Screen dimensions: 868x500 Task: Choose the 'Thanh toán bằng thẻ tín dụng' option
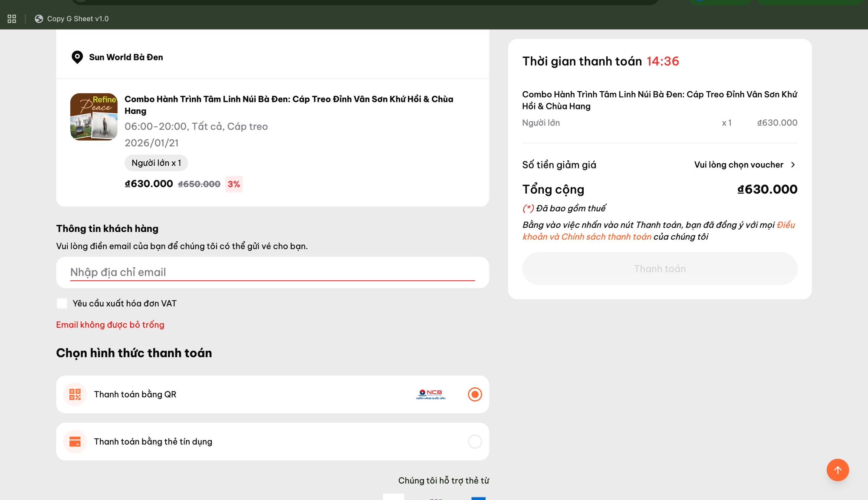153,441
